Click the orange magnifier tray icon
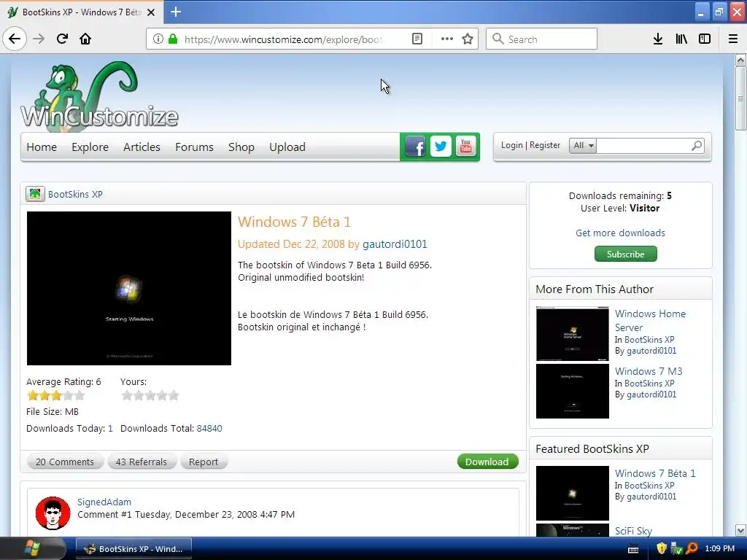The image size is (747, 560). tap(692, 548)
